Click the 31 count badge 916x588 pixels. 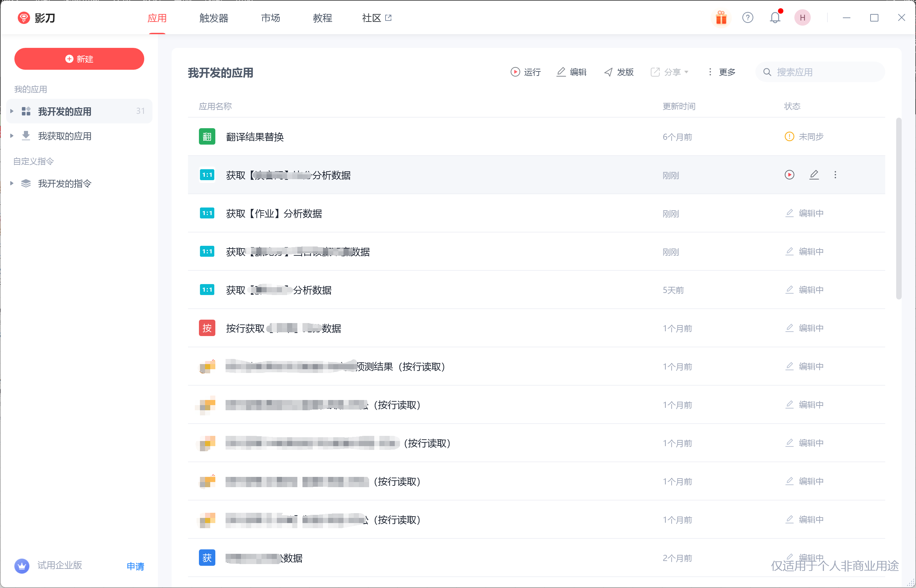coord(140,111)
